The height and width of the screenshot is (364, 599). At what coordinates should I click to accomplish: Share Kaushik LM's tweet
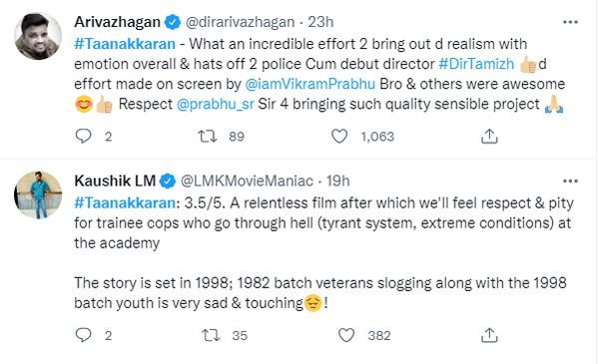coord(489,335)
